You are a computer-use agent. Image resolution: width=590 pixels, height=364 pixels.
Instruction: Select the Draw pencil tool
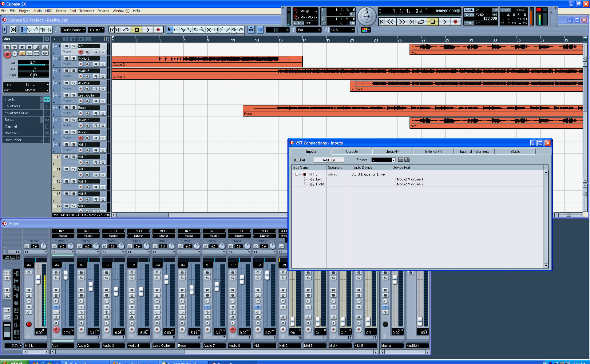click(x=221, y=30)
